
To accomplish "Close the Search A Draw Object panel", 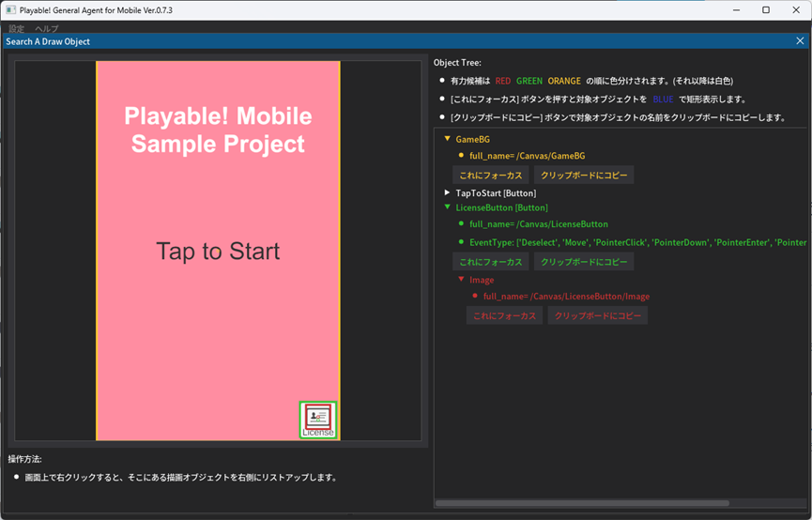I will 800,41.
